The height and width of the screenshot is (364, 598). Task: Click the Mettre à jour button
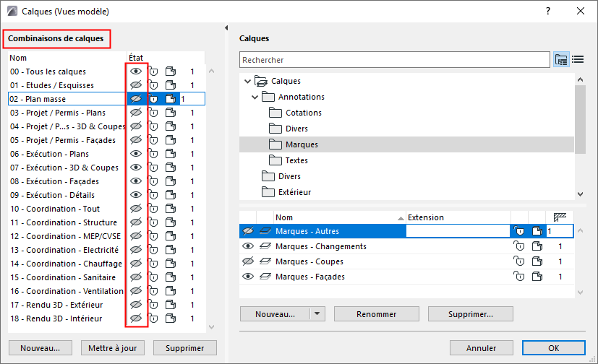click(112, 348)
